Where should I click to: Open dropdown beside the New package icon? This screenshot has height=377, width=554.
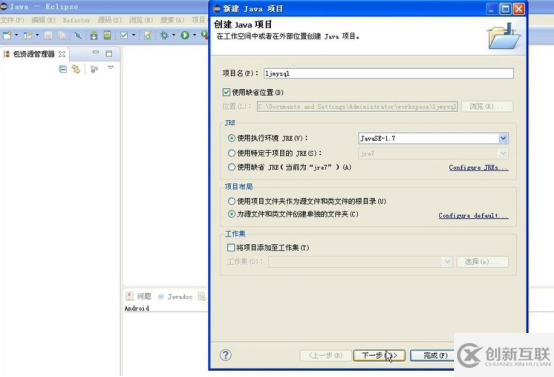tap(37, 35)
